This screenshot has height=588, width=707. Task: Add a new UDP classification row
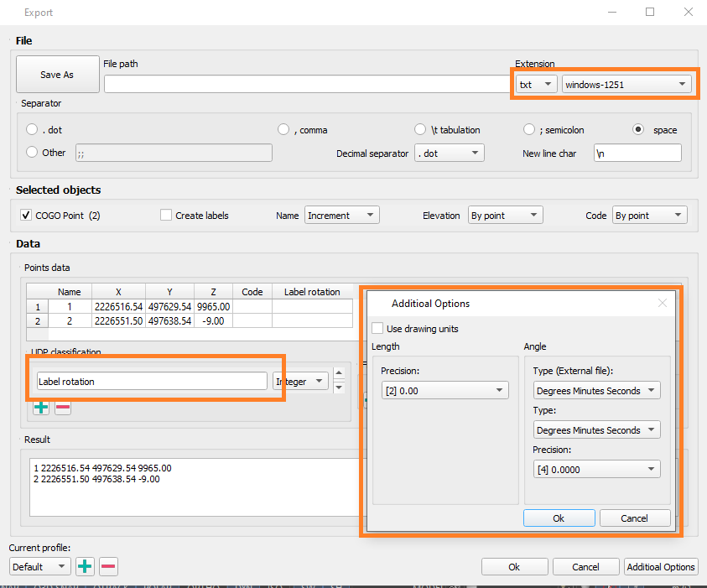(x=40, y=408)
